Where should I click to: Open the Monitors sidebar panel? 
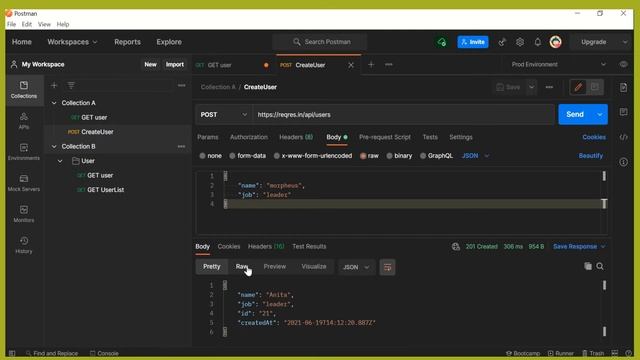(x=24, y=214)
